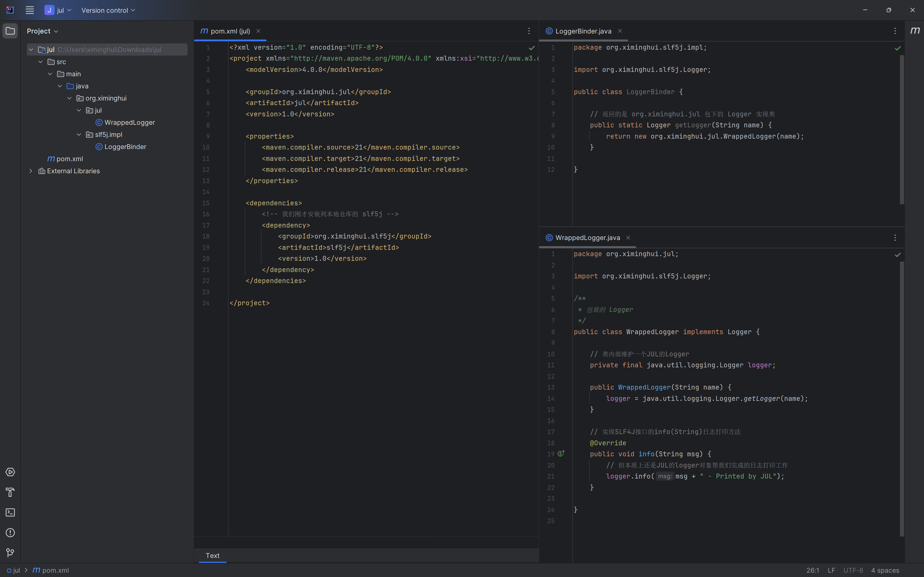The image size is (924, 577).
Task: Click the @Override annotation in WrappedLogger
Action: (x=608, y=443)
